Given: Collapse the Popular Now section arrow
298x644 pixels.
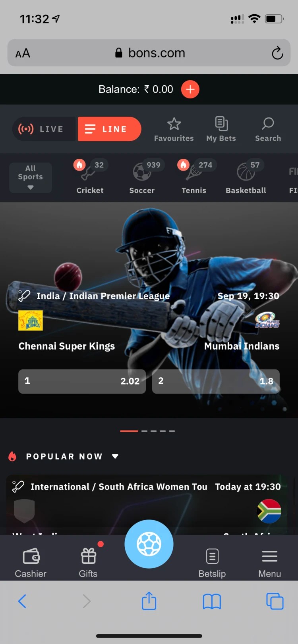Looking at the screenshot, I should (115, 456).
